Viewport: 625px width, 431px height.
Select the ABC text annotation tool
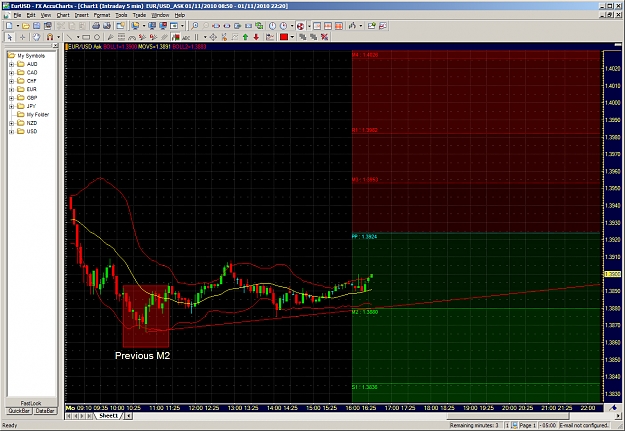click(186, 37)
